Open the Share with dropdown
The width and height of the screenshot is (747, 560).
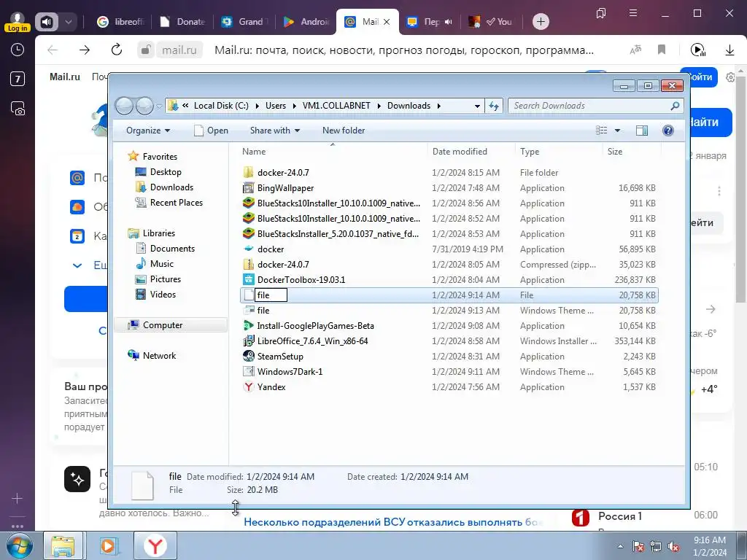(275, 131)
